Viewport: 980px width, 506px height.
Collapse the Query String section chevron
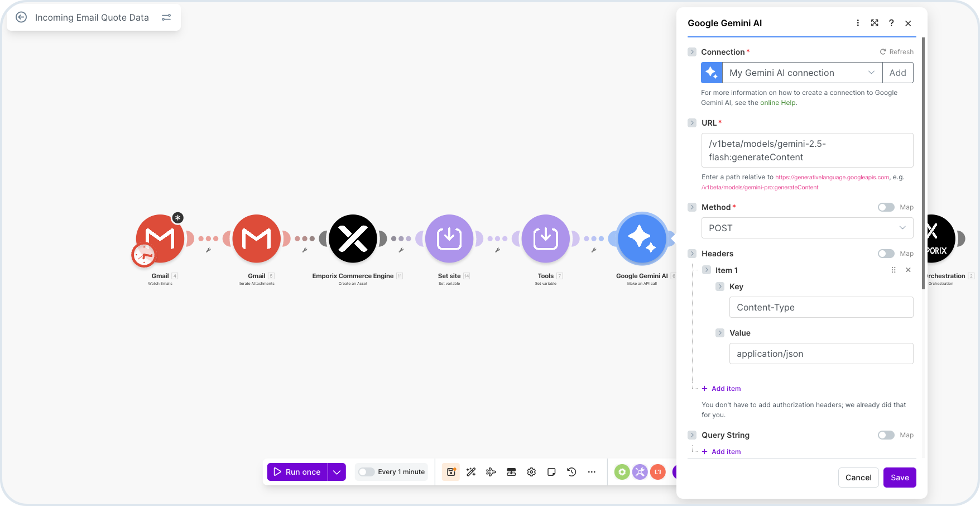pos(692,435)
